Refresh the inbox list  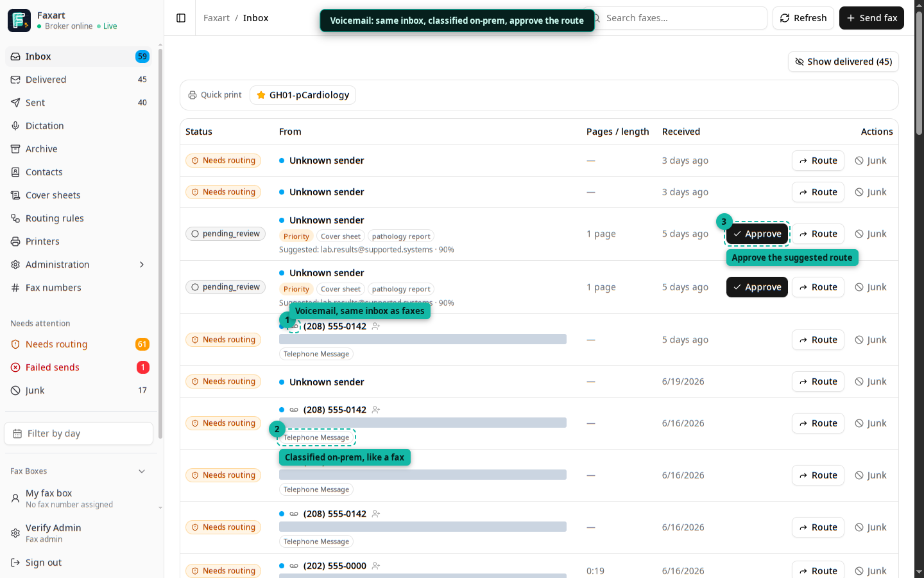click(x=803, y=18)
